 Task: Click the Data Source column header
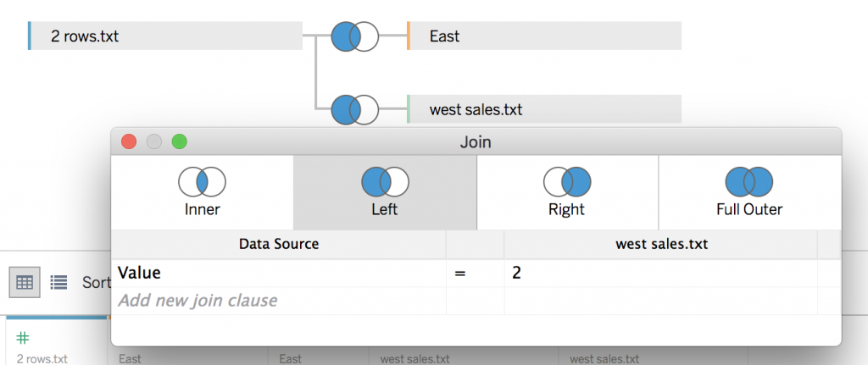pos(278,244)
